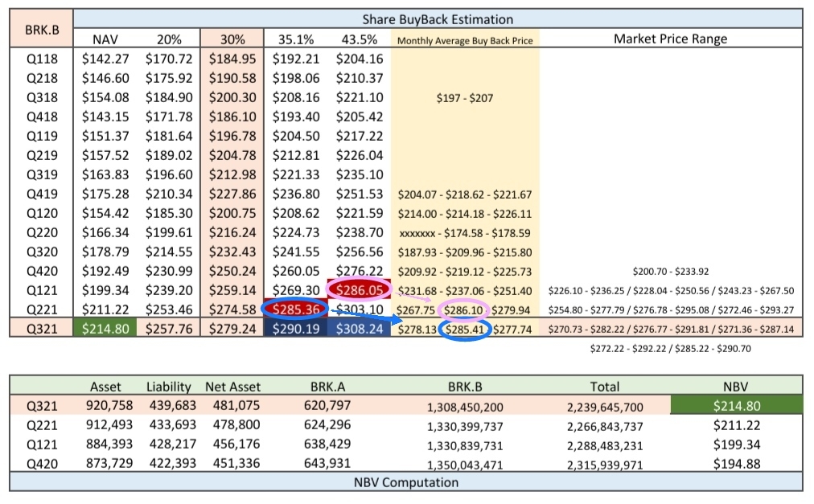The width and height of the screenshot is (814, 504).
Task: Click '$231.68 - $237.06 - $251.40' buy back cell
Action: pyautogui.click(x=465, y=291)
